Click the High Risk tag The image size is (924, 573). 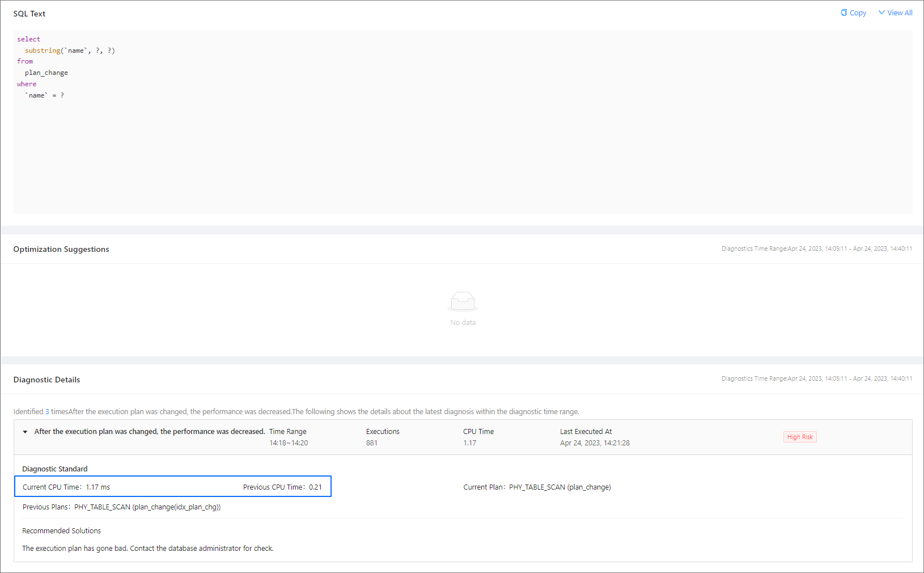coord(800,437)
